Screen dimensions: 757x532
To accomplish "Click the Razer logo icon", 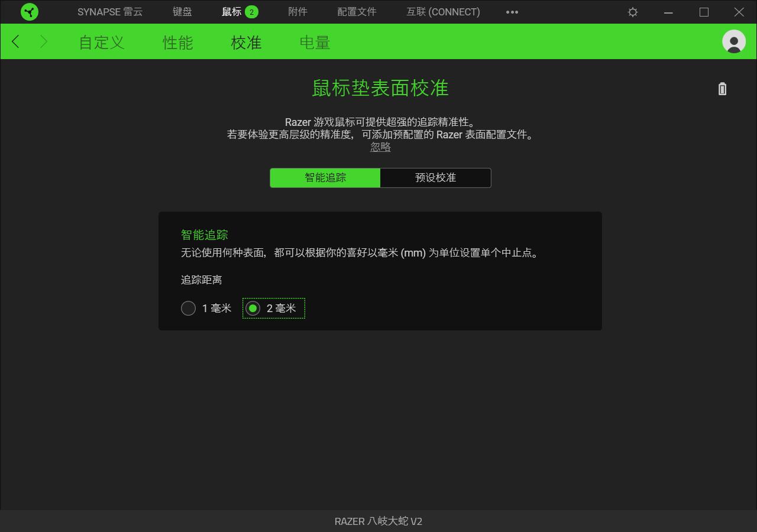I will [29, 12].
